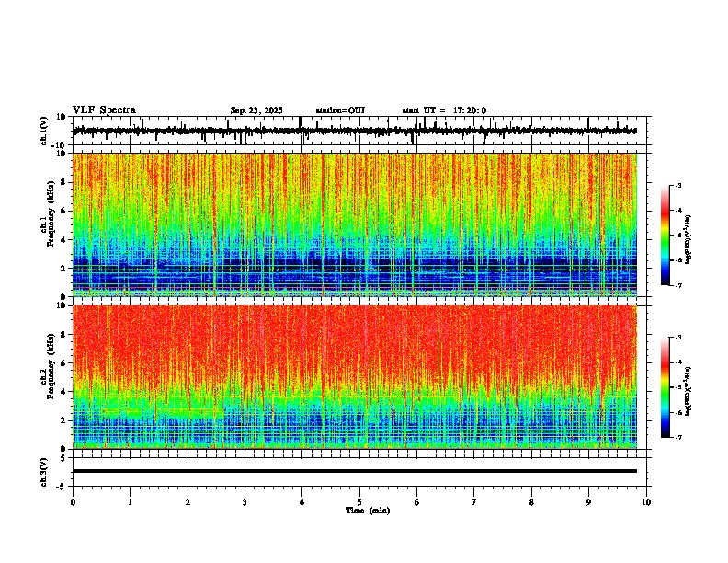Click the 'VLF Spectra' title text
This screenshot has width=728, height=563.
104,110
